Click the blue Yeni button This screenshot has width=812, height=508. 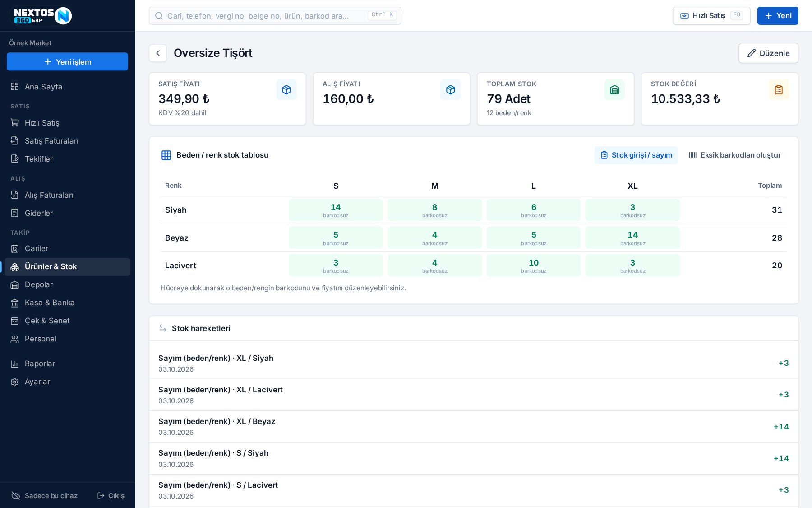[778, 16]
